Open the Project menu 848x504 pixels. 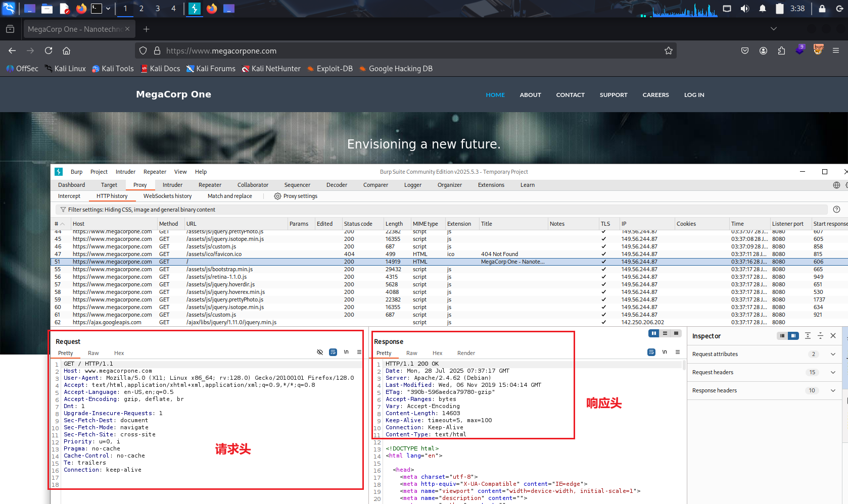(99, 172)
